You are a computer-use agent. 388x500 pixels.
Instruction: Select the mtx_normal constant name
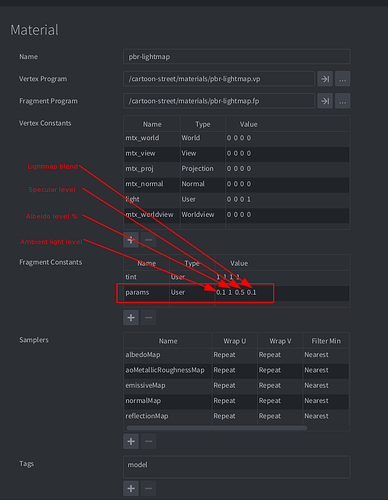pyautogui.click(x=144, y=184)
